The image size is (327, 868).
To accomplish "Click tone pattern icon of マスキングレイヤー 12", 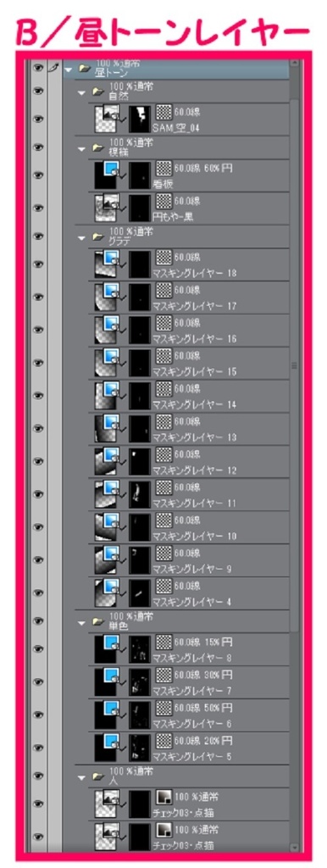I will click(x=163, y=455).
